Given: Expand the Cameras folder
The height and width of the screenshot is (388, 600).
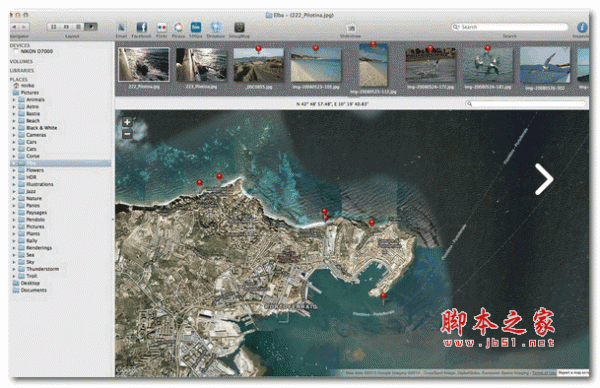Looking at the screenshot, I should click(14, 135).
